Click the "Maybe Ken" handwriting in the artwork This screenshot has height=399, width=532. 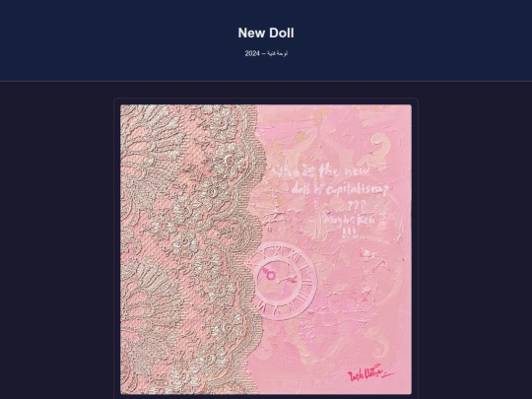350,220
